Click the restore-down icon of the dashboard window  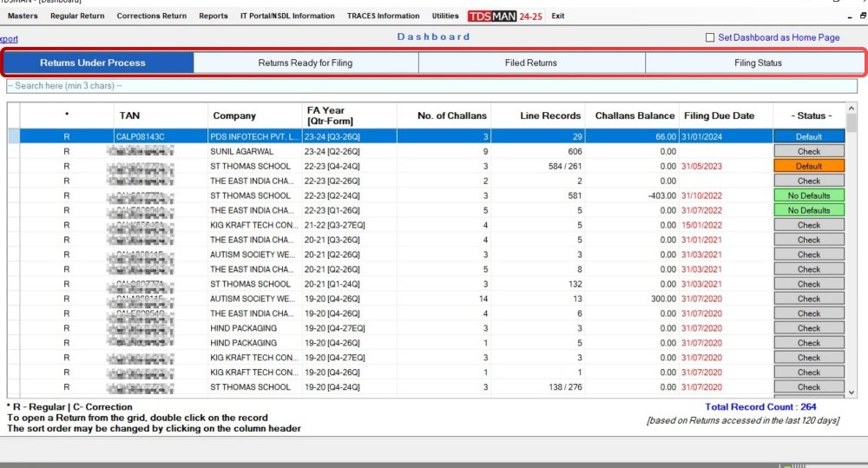pyautogui.click(x=861, y=16)
